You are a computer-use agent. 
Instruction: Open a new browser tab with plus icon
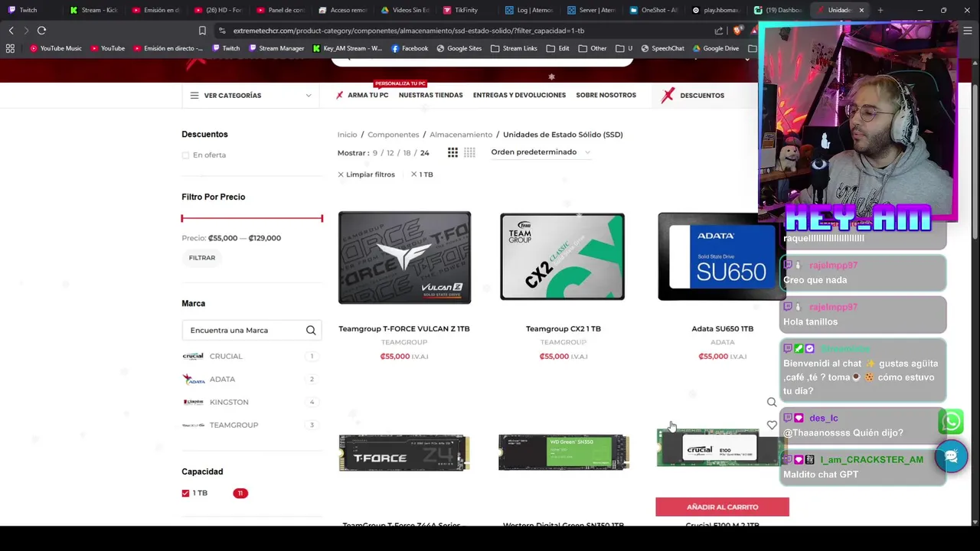point(880,10)
